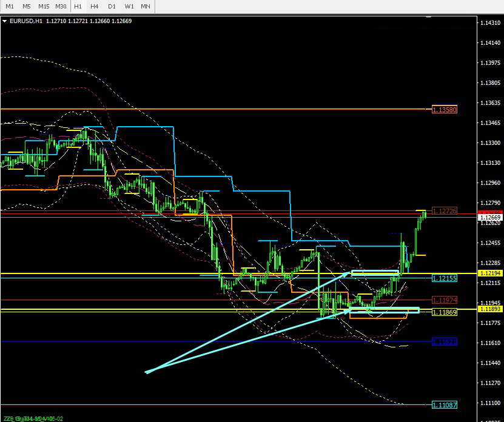The height and width of the screenshot is (422, 504).
Task: Select the 1.11974 red level label
Action: click(x=445, y=300)
